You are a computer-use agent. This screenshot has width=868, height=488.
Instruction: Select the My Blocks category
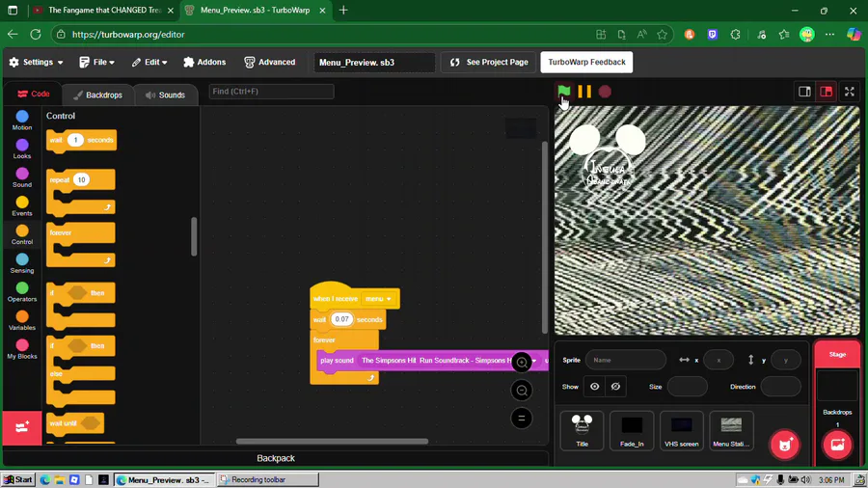click(22, 349)
